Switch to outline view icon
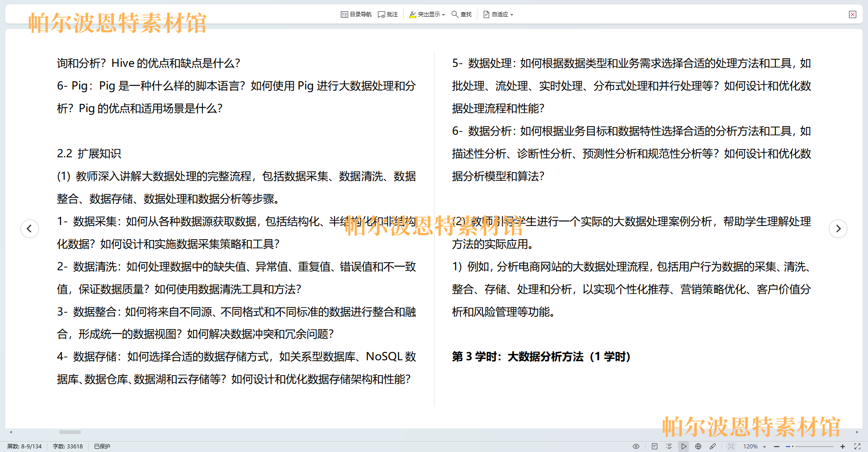Image resolution: width=868 pixels, height=452 pixels. (x=669, y=446)
